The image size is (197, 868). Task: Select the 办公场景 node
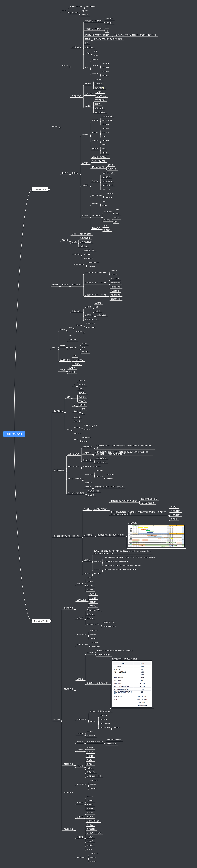click(93, 598)
